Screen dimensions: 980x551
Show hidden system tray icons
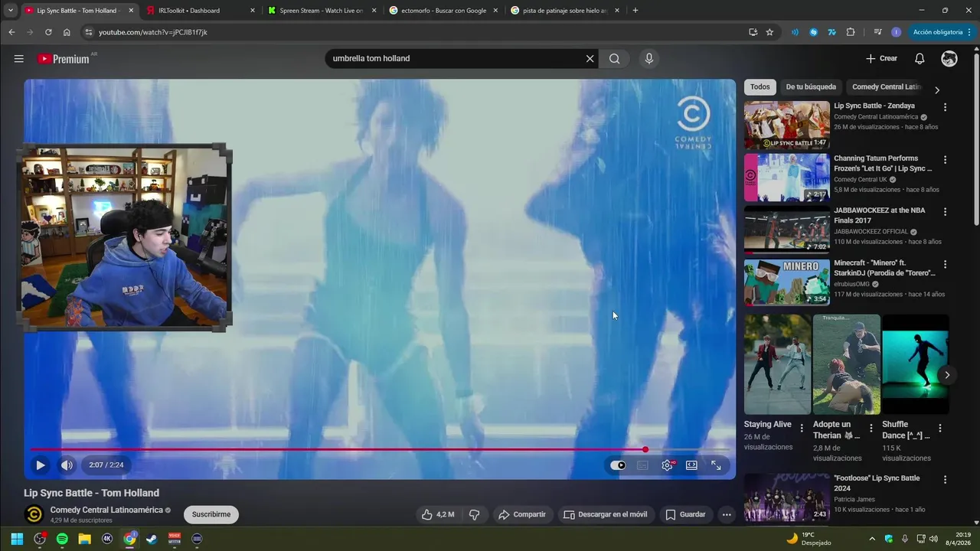[871, 539]
